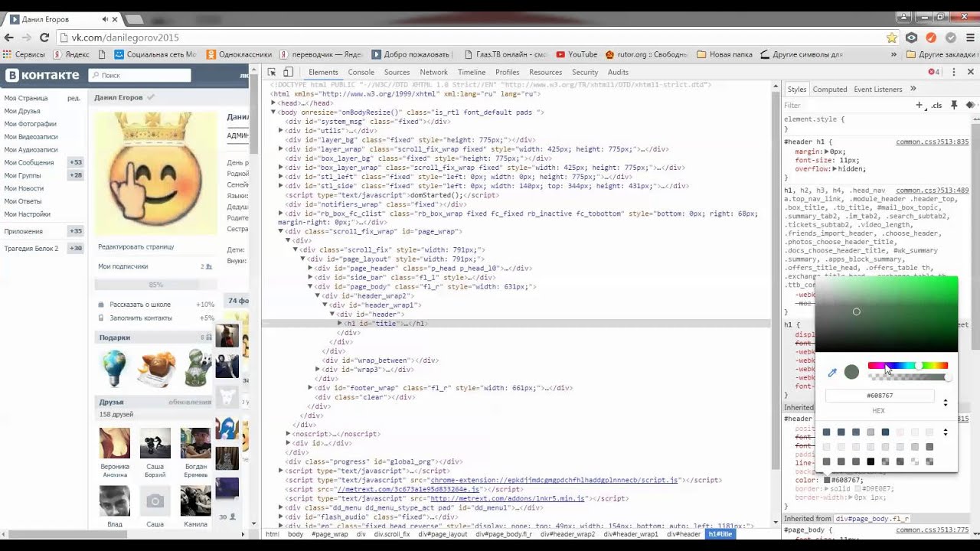Activate the DevTools inspect element picker

(x=271, y=72)
